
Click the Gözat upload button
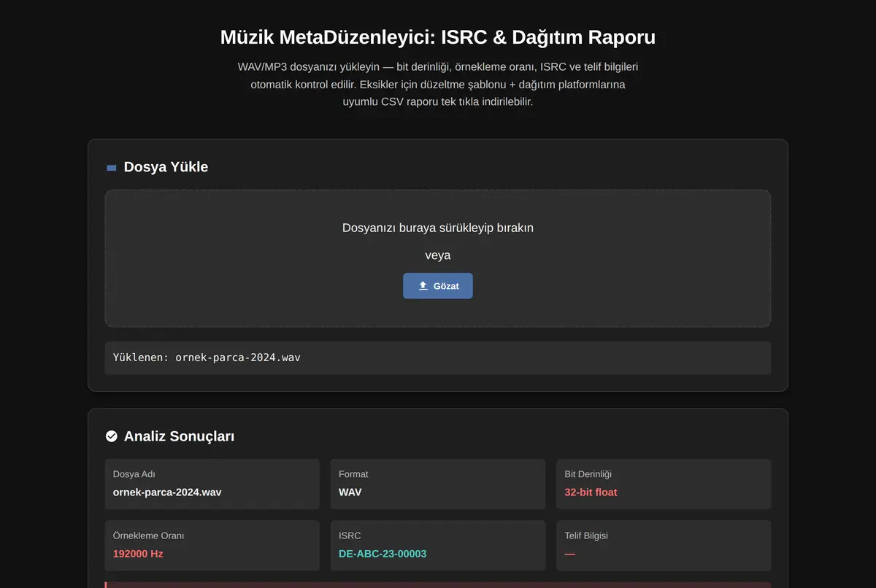tap(438, 286)
